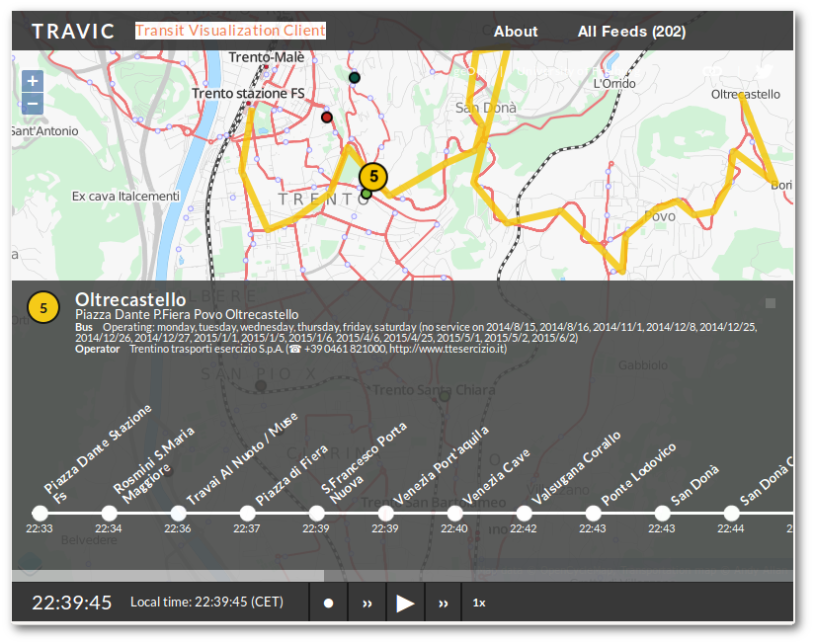The image size is (814, 644).
Task: Click the TRAVIC logo
Action: [x=73, y=32]
